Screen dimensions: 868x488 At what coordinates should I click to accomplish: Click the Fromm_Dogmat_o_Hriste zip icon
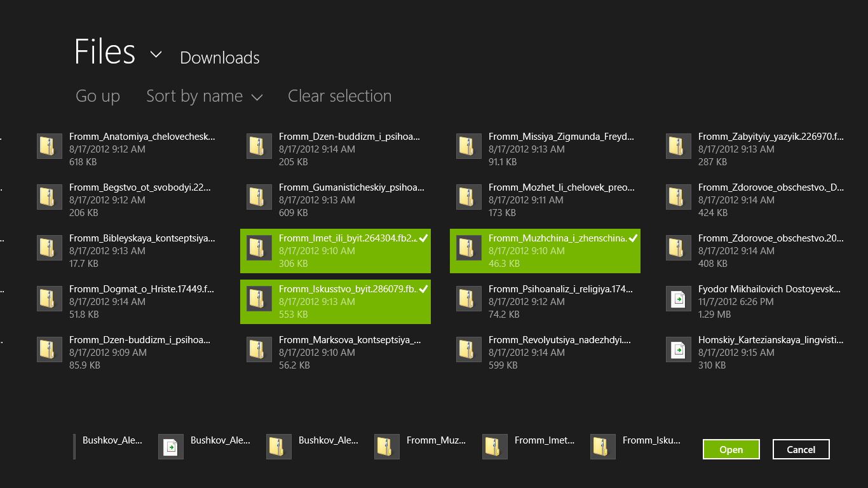coord(50,299)
